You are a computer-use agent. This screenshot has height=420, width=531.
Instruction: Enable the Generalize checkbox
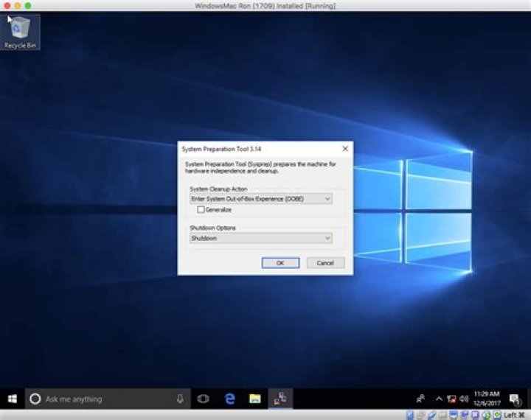tap(201, 210)
